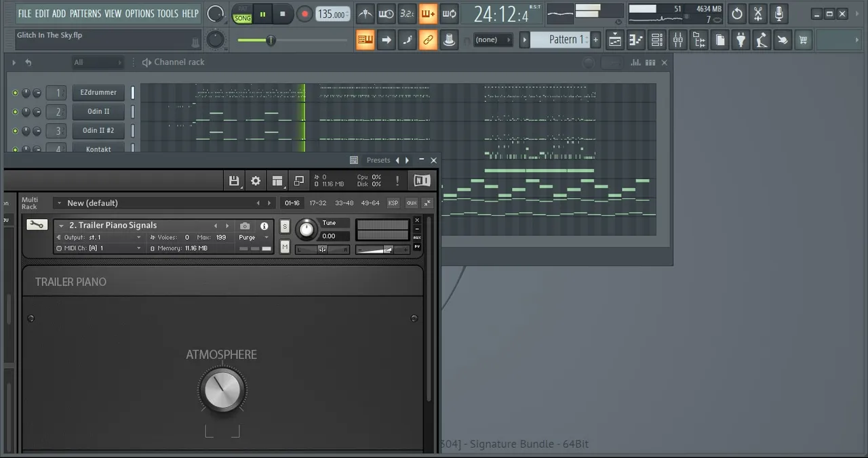Screen dimensions: 868x458
Task: Open the ADD menu
Action: [x=59, y=14]
